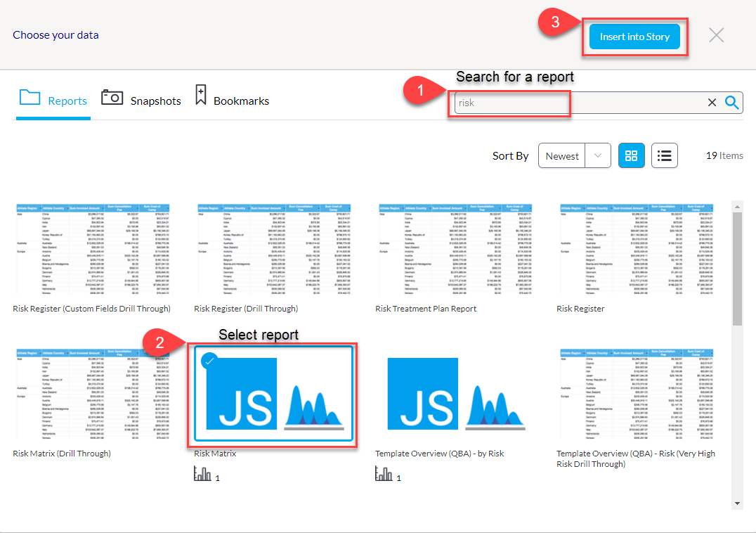Click in the report search field
Image resolution: width=756 pixels, height=533 pixels.
click(x=576, y=103)
